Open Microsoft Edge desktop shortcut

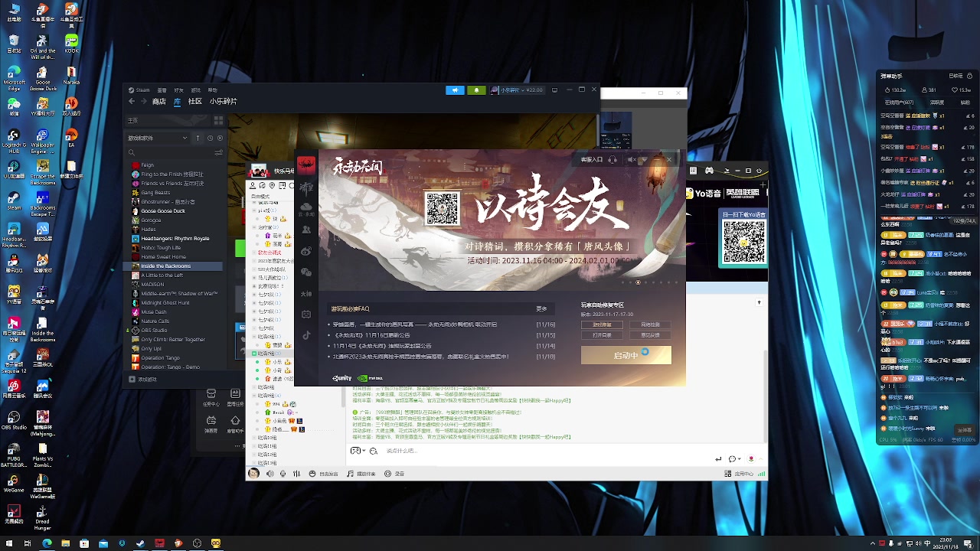(14, 77)
